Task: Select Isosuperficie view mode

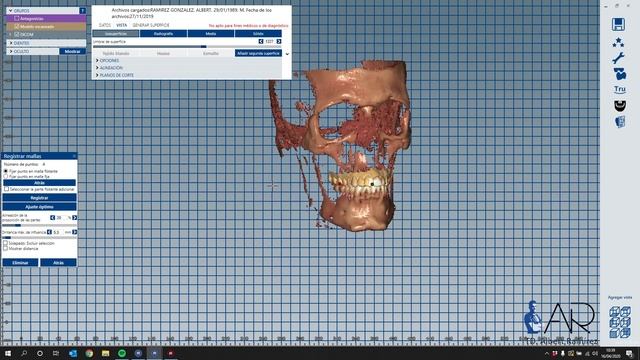Action: [116, 33]
